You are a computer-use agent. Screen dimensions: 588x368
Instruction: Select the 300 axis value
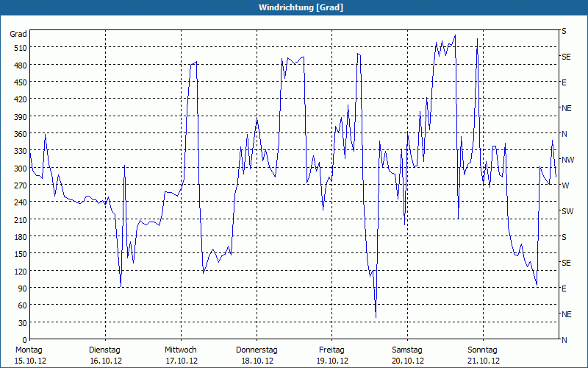(x=21, y=169)
